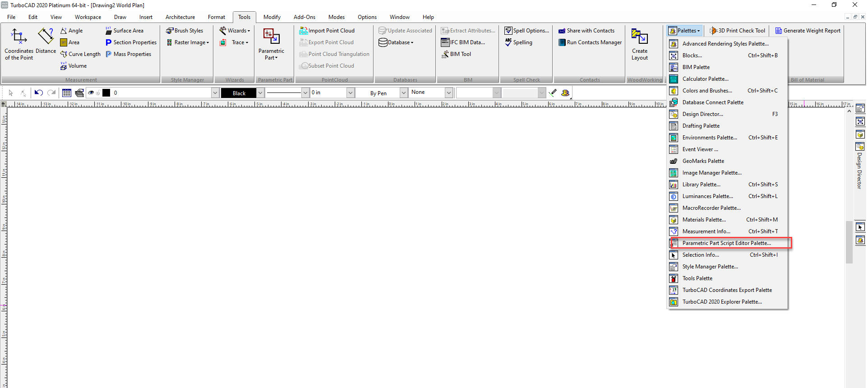868x388 pixels.
Task: Toggle layer visibility eye icon
Action: [x=91, y=93]
